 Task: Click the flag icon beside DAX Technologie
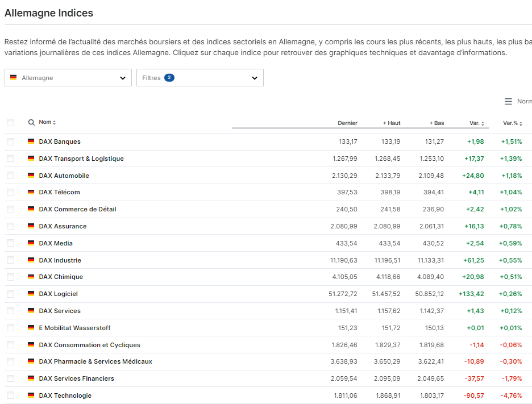click(x=31, y=395)
